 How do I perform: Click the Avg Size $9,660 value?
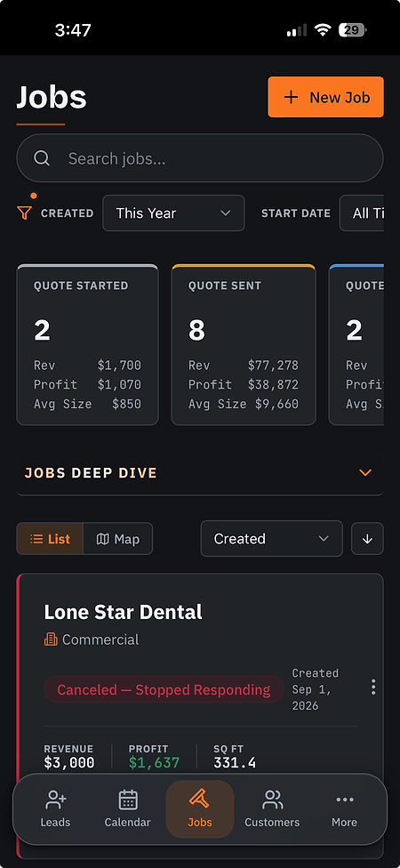276,404
